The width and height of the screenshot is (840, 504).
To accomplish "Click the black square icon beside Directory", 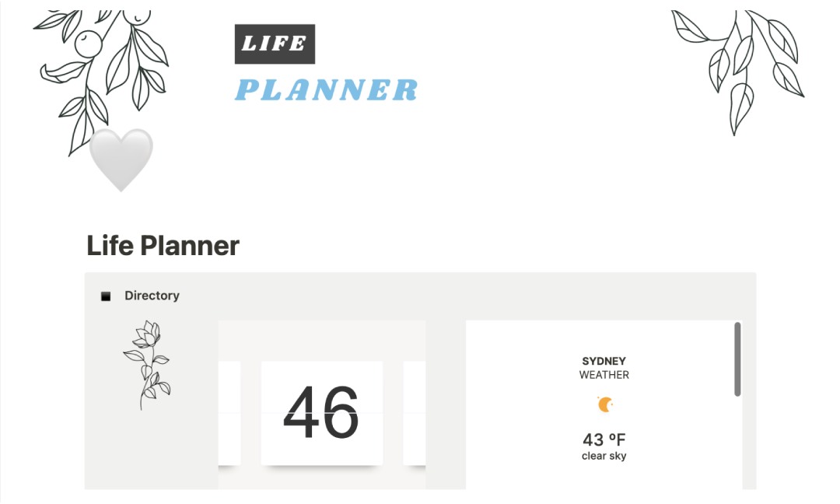I will 106,296.
